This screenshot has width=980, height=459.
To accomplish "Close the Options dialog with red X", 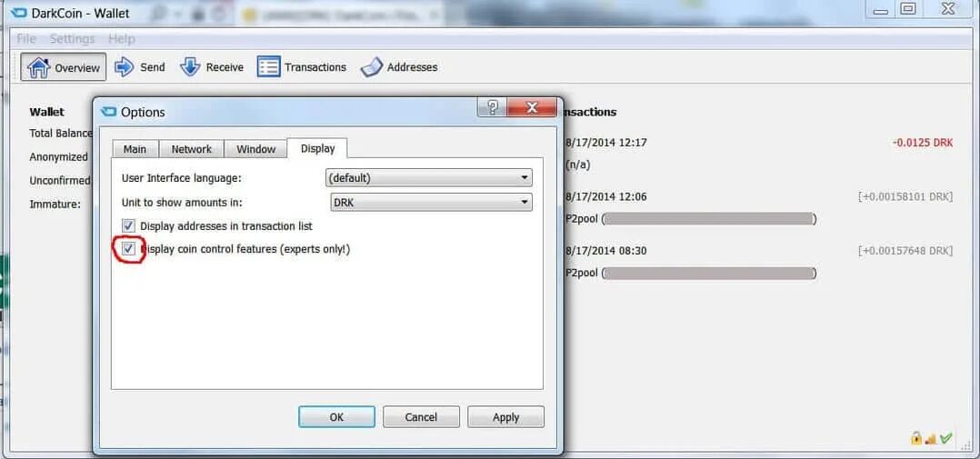I will coord(532,107).
